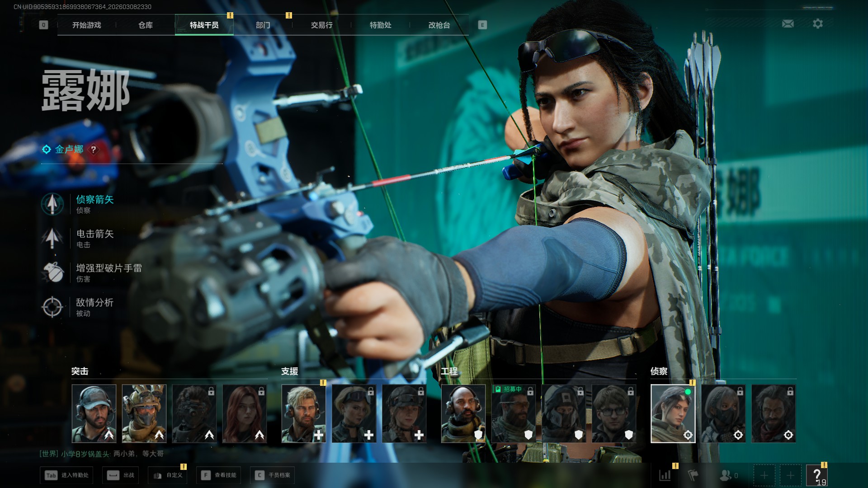This screenshot has height=488, width=868.
Task: Select the 敌情分析 passive skill icon
Action: coord(52,307)
